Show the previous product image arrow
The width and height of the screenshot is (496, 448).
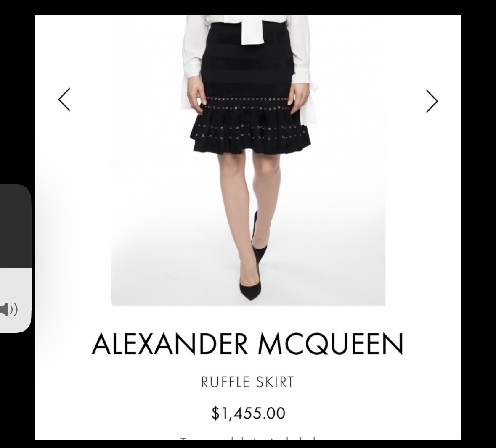coord(64,100)
